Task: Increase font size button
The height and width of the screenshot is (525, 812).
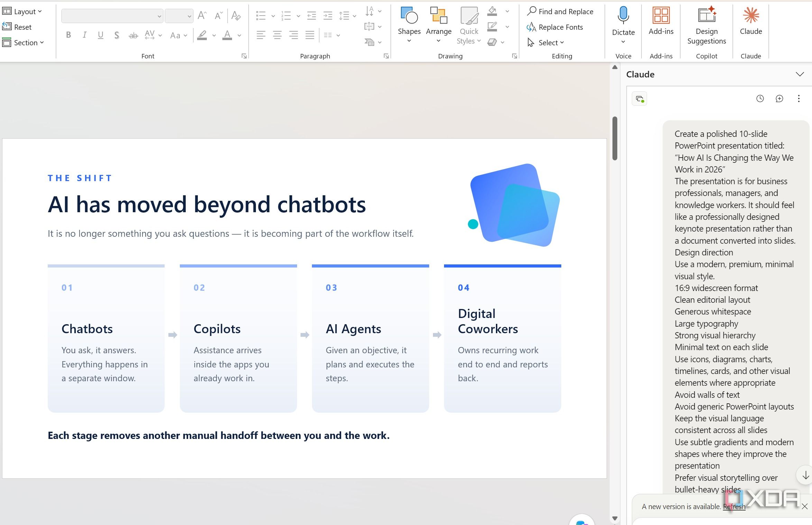Action: [x=202, y=16]
